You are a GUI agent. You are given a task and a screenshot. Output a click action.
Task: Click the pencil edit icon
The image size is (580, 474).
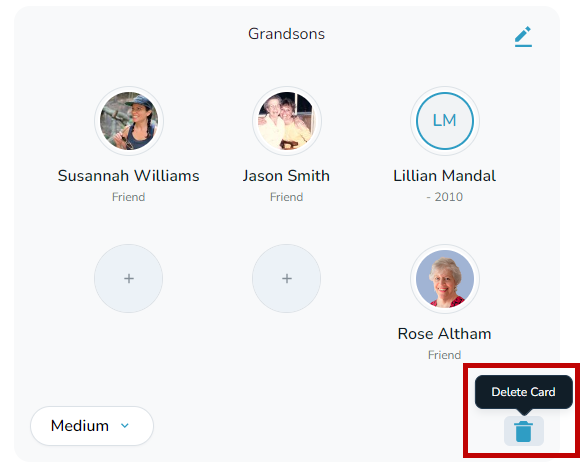pos(523,37)
